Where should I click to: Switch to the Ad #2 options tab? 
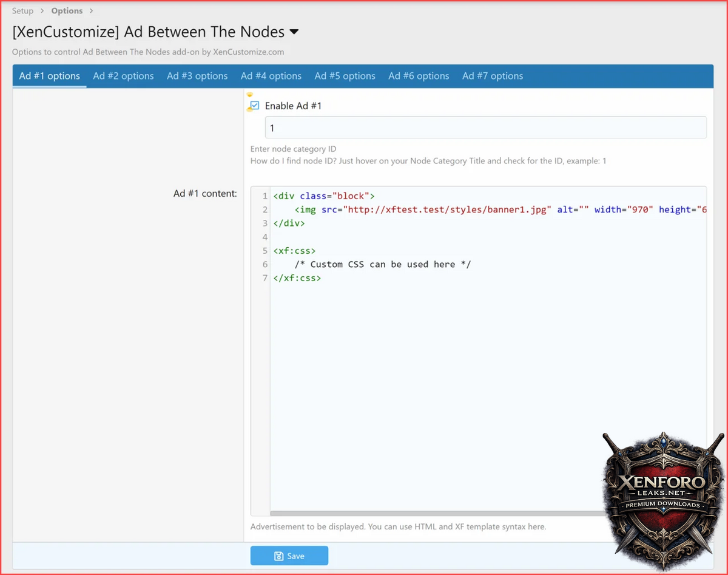[x=123, y=76]
